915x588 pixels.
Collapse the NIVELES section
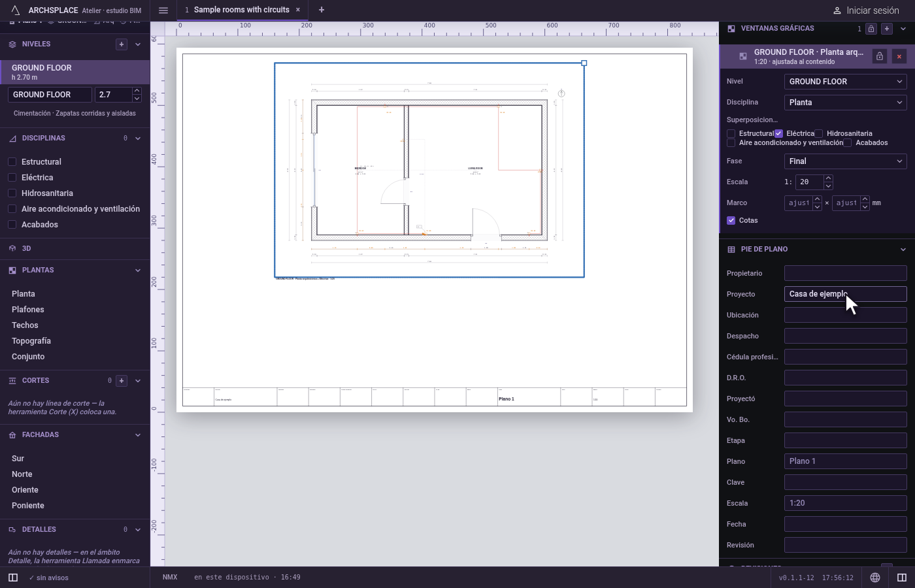coord(138,44)
